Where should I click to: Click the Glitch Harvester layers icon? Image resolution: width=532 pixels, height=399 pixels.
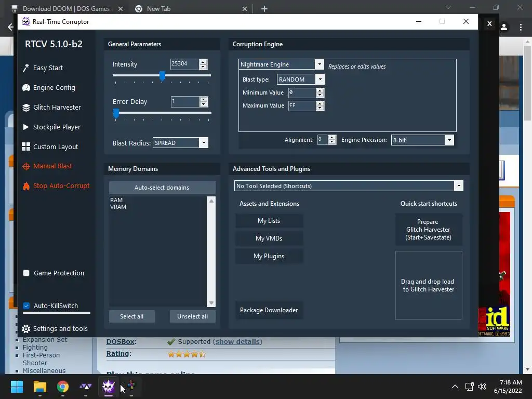(26, 108)
